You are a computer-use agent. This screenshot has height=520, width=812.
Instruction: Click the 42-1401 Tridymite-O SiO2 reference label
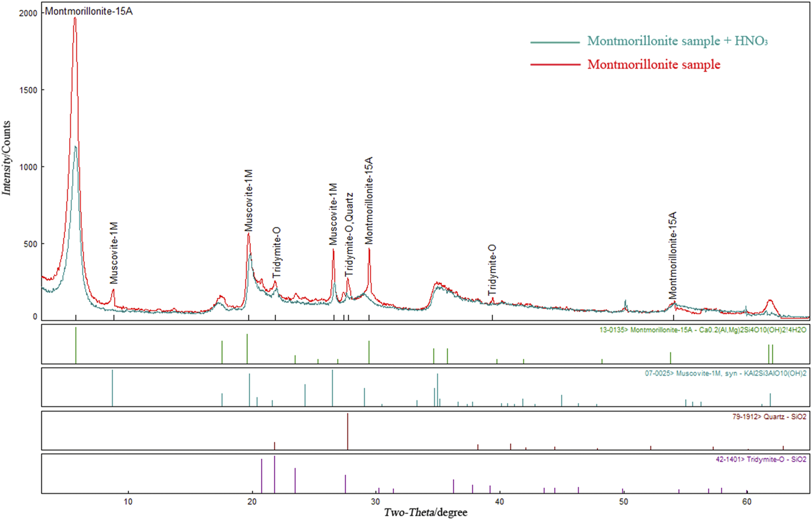(x=761, y=459)
